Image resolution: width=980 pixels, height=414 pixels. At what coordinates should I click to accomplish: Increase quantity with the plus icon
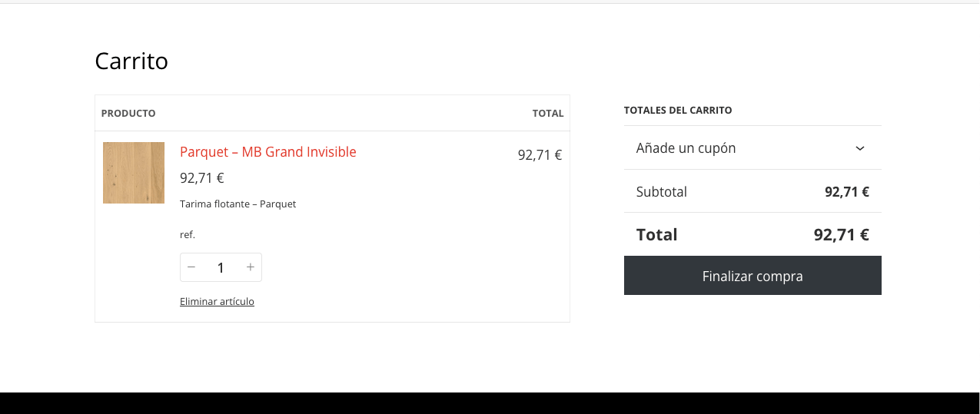(x=250, y=267)
